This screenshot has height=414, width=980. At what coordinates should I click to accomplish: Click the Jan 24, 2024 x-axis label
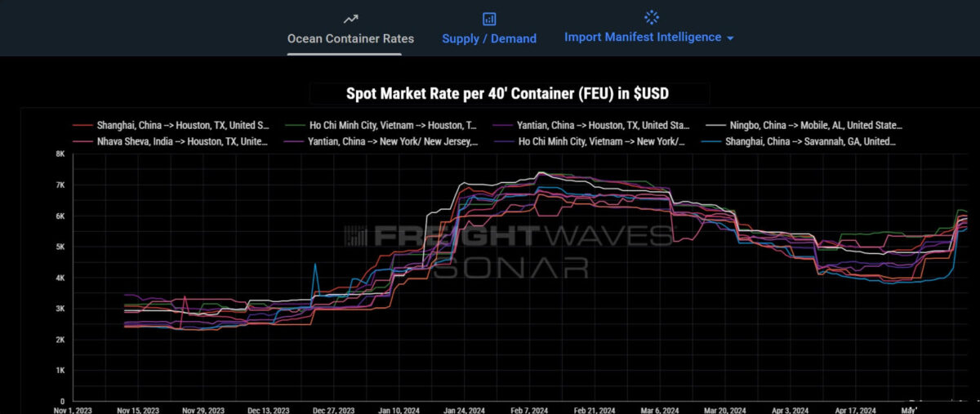coord(463,410)
